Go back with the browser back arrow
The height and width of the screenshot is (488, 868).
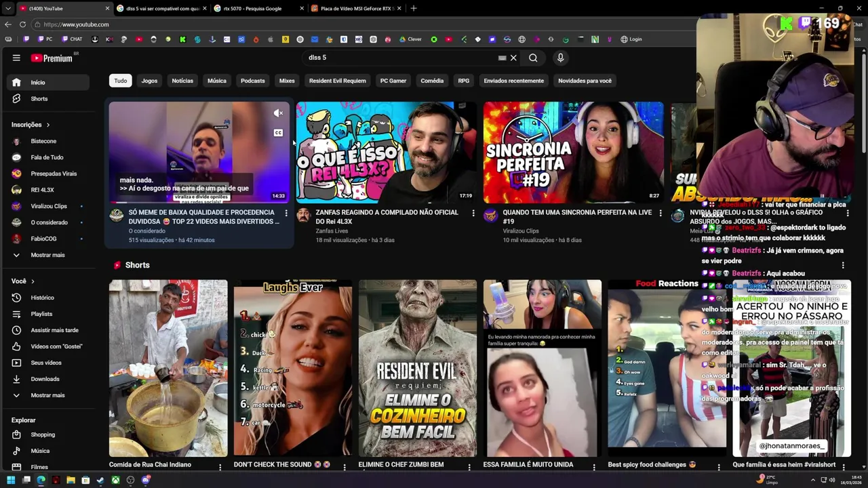[8, 24]
